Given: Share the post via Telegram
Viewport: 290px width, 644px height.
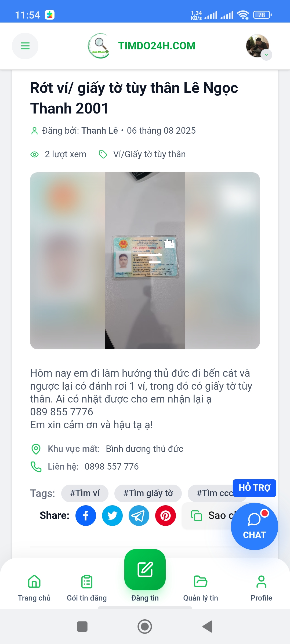Looking at the screenshot, I should (139, 515).
